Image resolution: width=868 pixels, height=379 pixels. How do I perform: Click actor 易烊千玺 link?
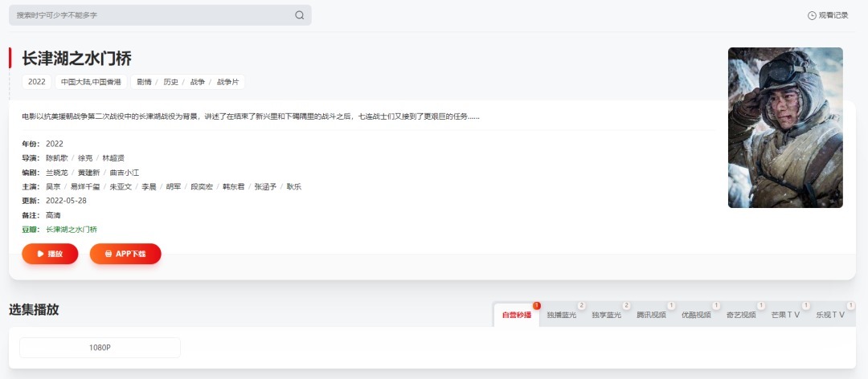[x=85, y=186]
